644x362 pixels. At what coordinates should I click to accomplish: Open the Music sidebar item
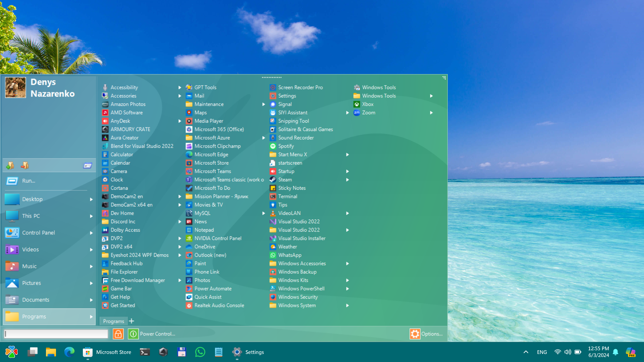pyautogui.click(x=49, y=266)
